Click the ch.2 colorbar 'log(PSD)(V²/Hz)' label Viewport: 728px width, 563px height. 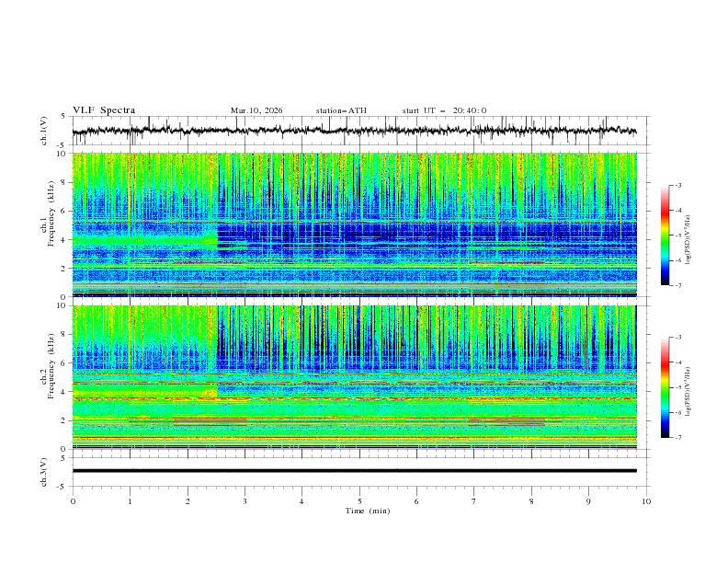[688, 392]
